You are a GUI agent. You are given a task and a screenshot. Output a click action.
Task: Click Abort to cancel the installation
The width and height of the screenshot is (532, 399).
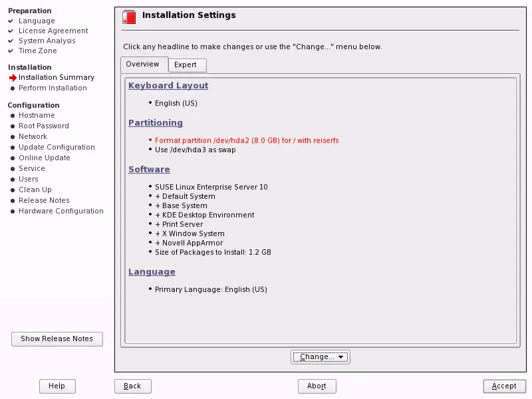coord(317,386)
